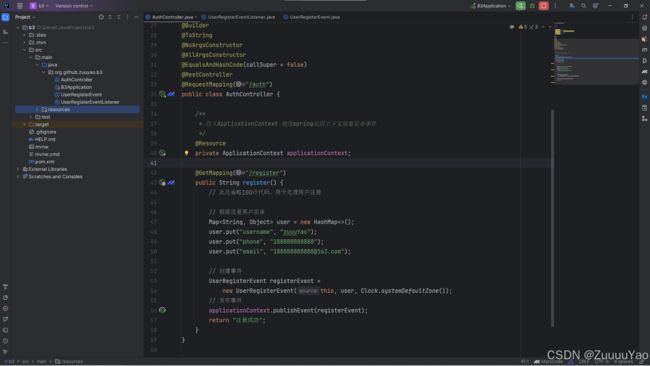650x366 pixels.
Task: Collapse the java folder
Action: [x=37, y=65]
